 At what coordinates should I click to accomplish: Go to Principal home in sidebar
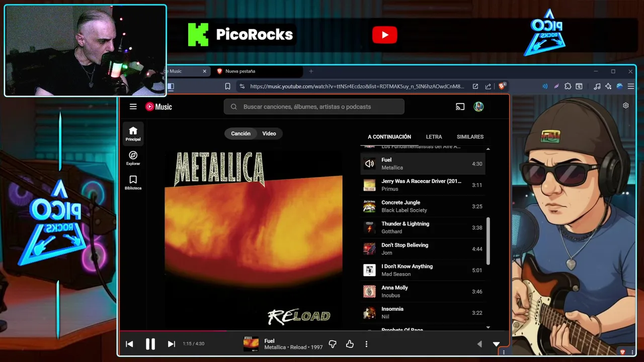pos(133,134)
